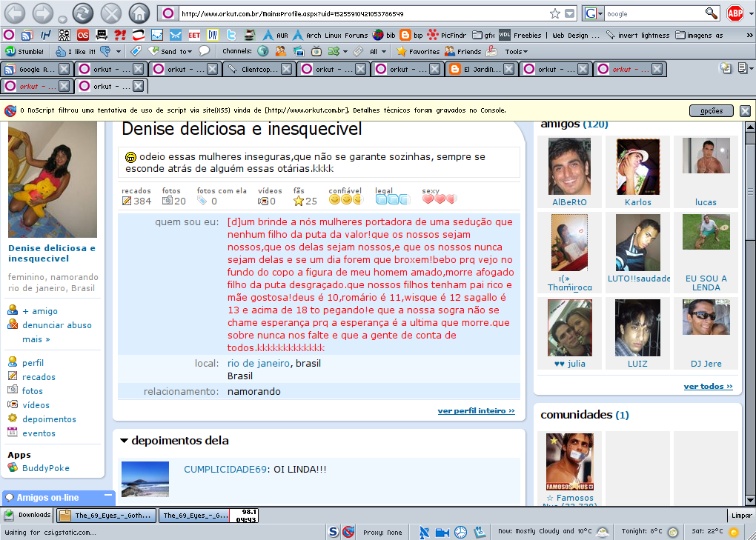Open the Famosos community thumbnail
This screenshot has height=540, width=756.
[569, 461]
